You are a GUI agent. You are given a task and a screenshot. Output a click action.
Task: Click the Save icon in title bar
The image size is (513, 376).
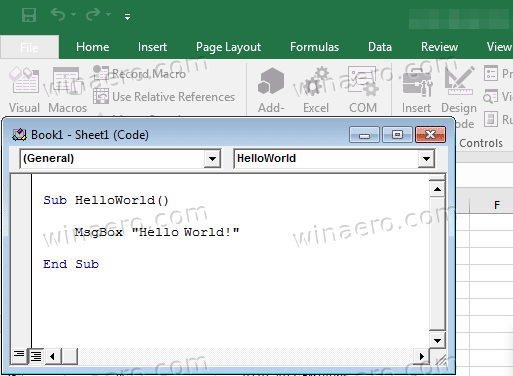pyautogui.click(x=29, y=15)
